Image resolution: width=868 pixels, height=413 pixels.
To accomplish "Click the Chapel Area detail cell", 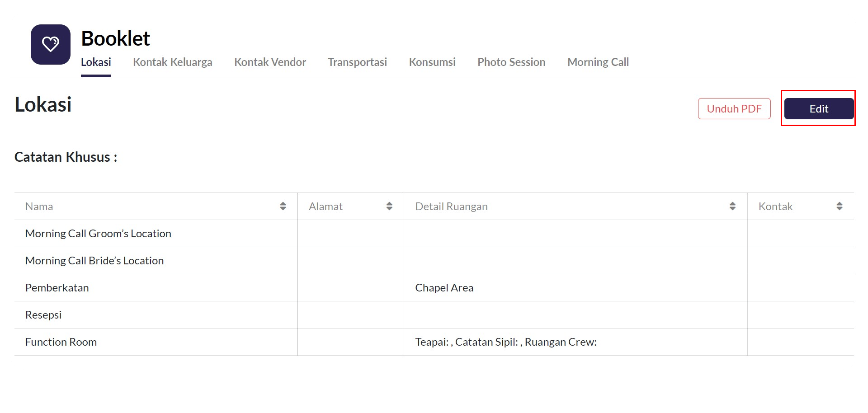I will pyautogui.click(x=444, y=288).
